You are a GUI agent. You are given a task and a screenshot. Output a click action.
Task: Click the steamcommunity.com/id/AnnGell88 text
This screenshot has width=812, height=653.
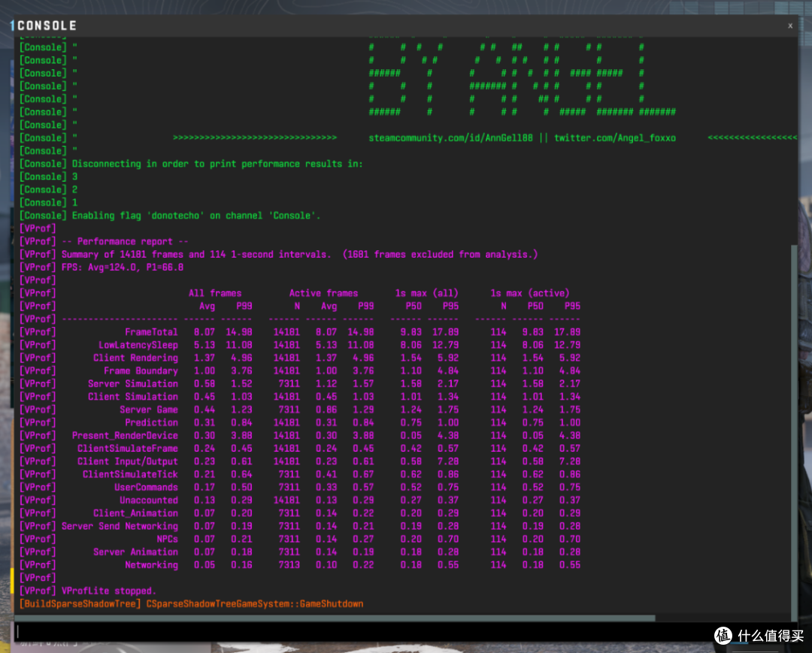pyautogui.click(x=450, y=138)
